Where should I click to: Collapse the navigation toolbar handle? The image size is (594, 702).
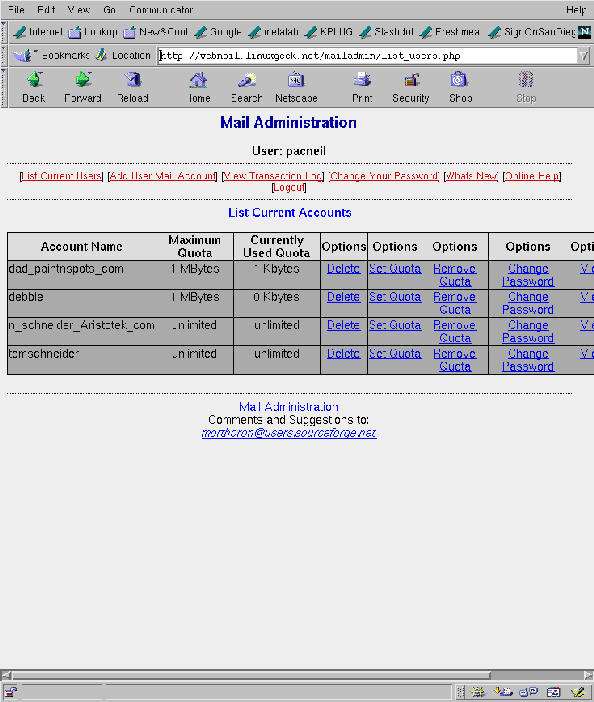4,88
